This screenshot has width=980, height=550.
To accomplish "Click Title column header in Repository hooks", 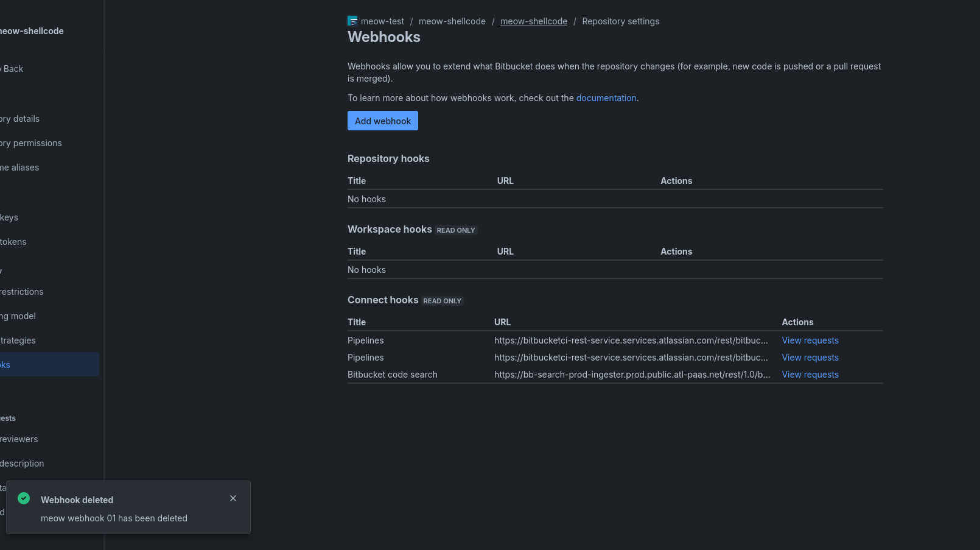I will coord(357,181).
